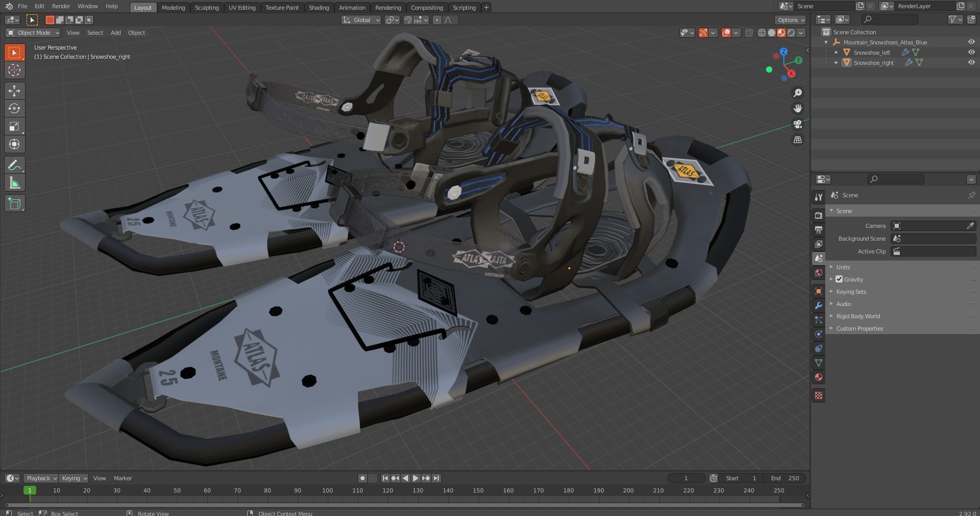Click the End frame field
Image resolution: width=980 pixels, height=516 pixels.
(x=785, y=478)
